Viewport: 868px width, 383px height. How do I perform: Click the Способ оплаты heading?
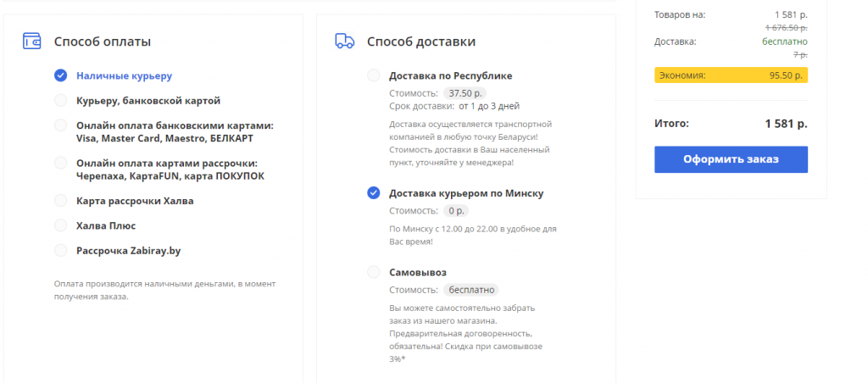(103, 42)
